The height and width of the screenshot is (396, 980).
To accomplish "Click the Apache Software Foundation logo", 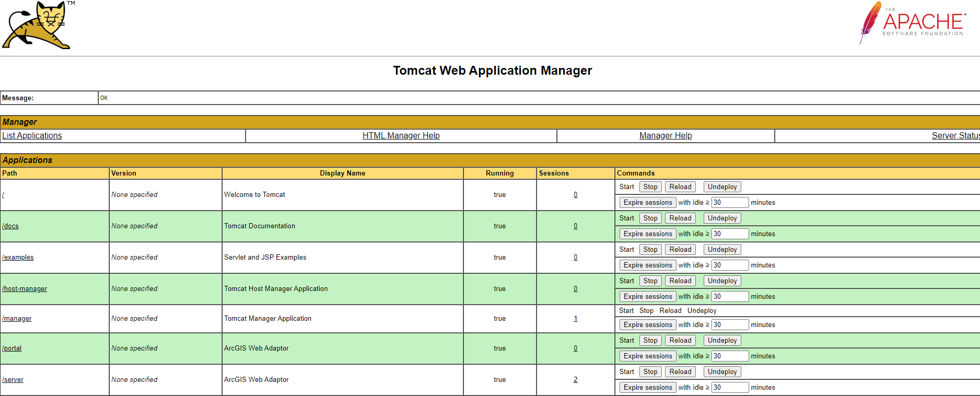I will (x=912, y=22).
